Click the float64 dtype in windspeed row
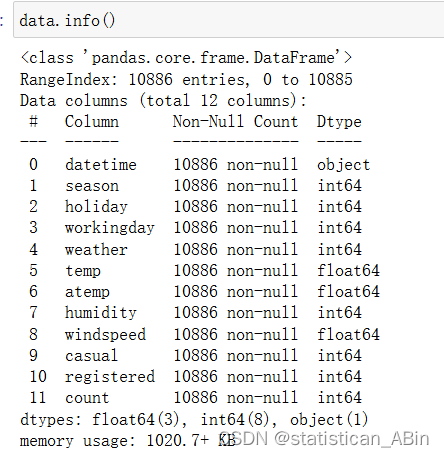 click(348, 334)
